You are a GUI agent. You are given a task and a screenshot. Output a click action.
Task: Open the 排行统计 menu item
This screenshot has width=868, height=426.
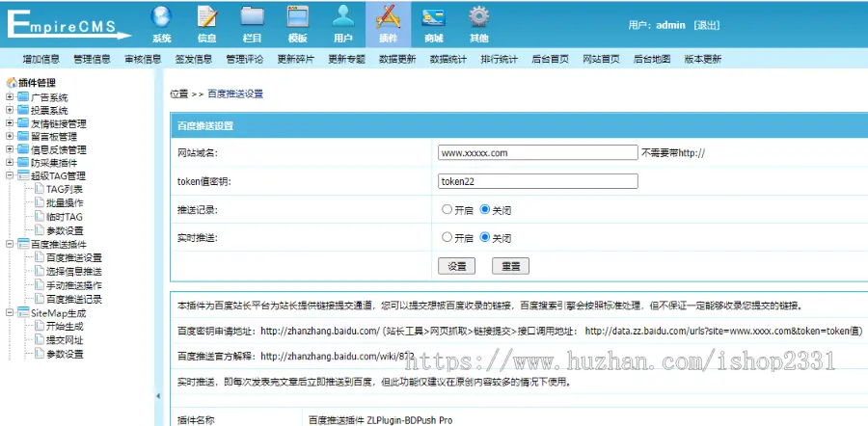pos(500,59)
